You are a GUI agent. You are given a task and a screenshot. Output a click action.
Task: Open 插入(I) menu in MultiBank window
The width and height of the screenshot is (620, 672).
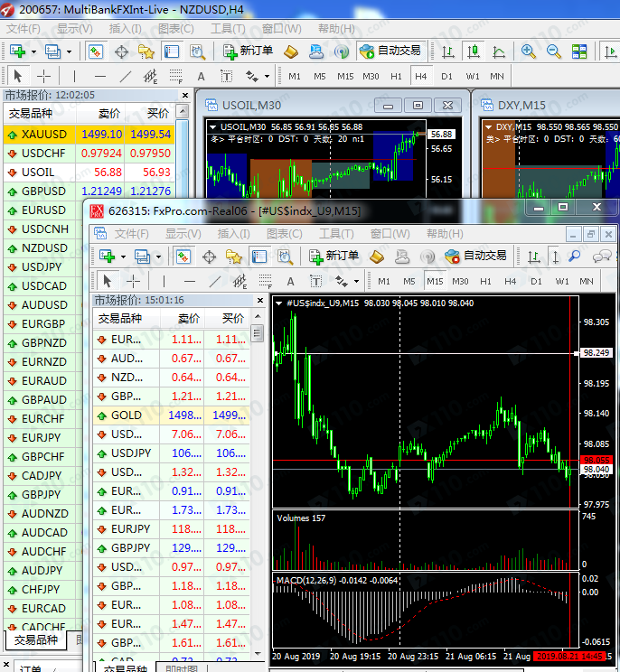pyautogui.click(x=124, y=29)
